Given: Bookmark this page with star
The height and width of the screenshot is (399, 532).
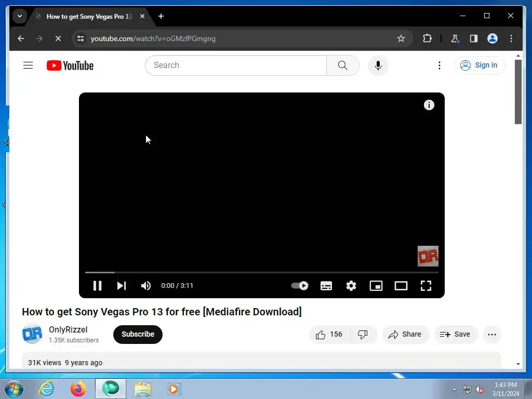Looking at the screenshot, I should click(x=401, y=38).
